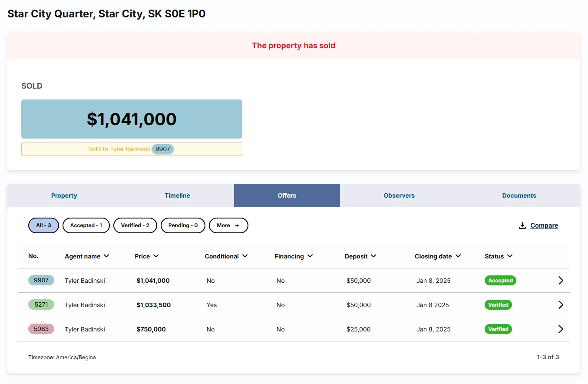Open offer 5063 row arrow

561,329
